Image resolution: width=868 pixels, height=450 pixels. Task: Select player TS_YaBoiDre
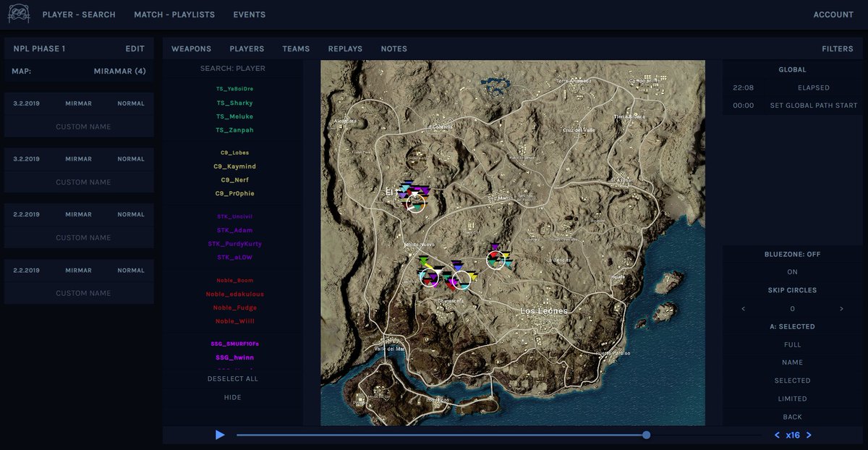pyautogui.click(x=234, y=89)
